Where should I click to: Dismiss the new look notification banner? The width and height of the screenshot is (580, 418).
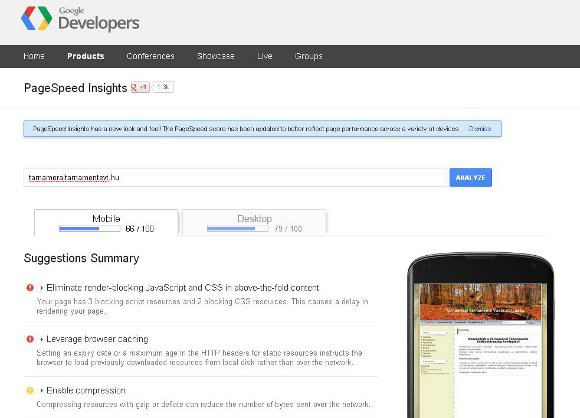[480, 129]
